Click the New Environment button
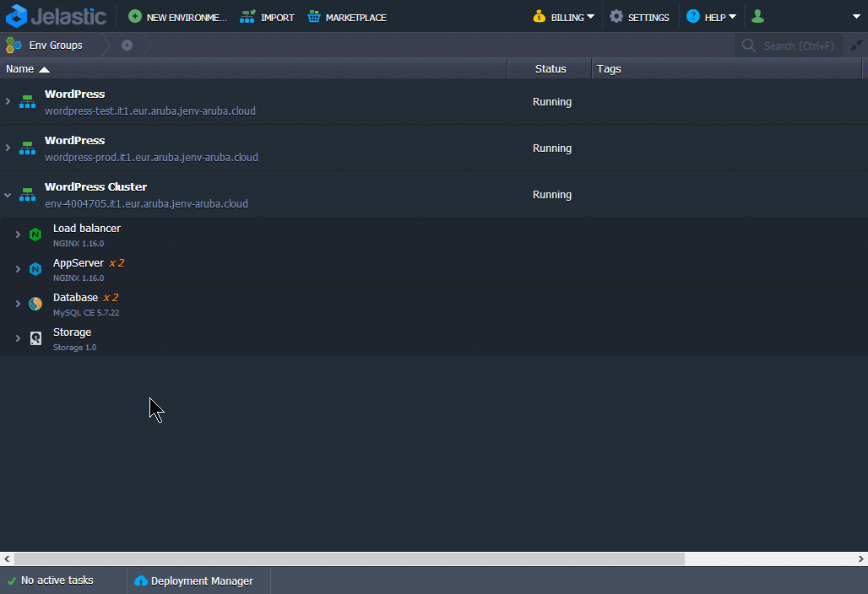The height and width of the screenshot is (594, 868). pyautogui.click(x=177, y=17)
